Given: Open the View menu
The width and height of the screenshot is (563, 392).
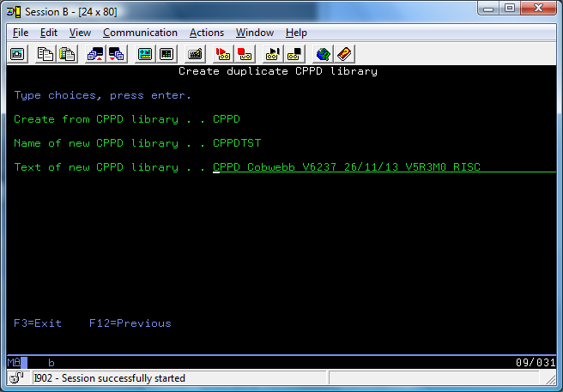Looking at the screenshot, I should click(80, 33).
